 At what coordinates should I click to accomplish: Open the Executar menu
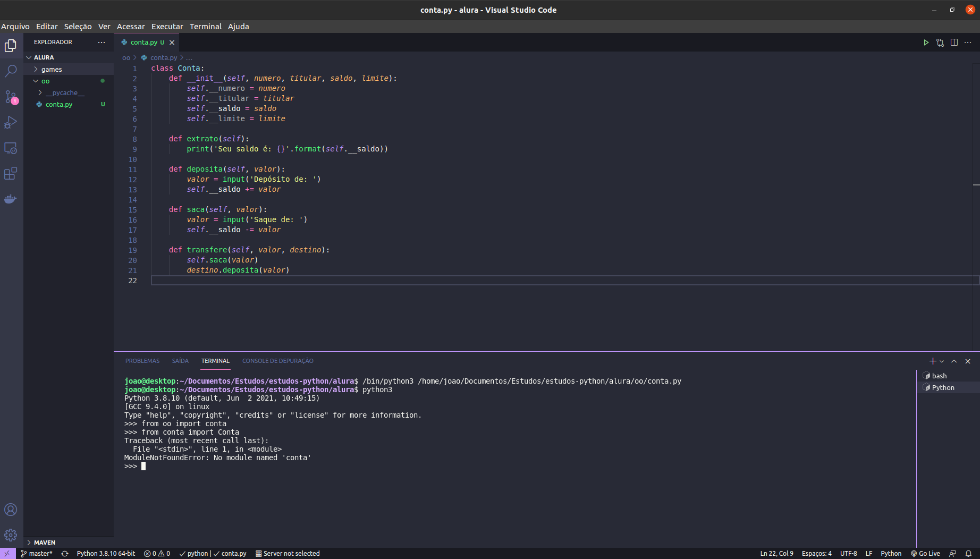(167, 26)
